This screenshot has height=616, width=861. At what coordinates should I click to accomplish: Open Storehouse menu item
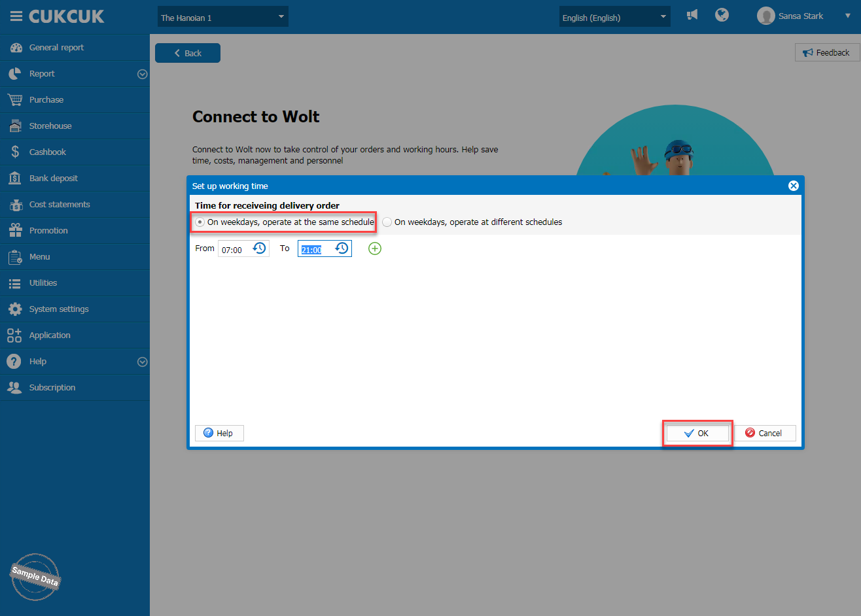(75, 126)
